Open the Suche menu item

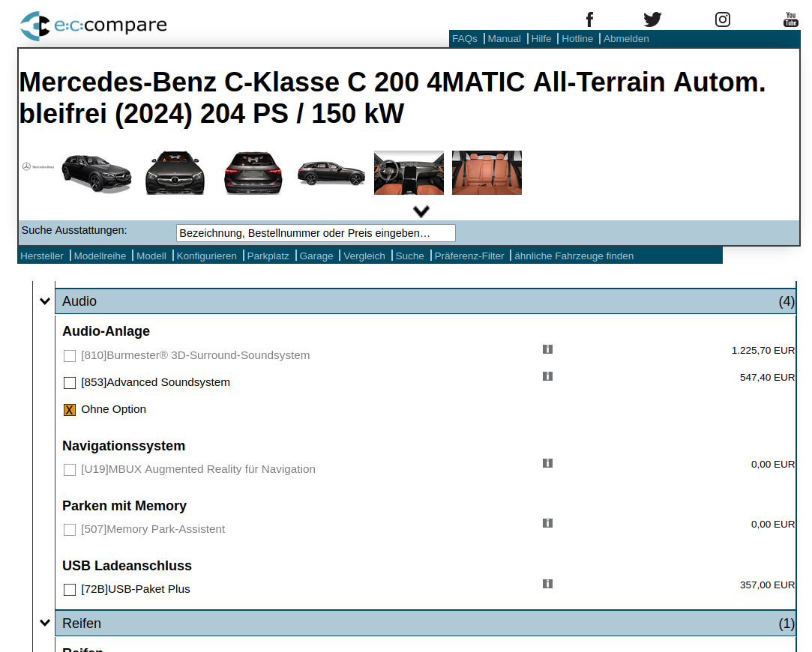409,256
